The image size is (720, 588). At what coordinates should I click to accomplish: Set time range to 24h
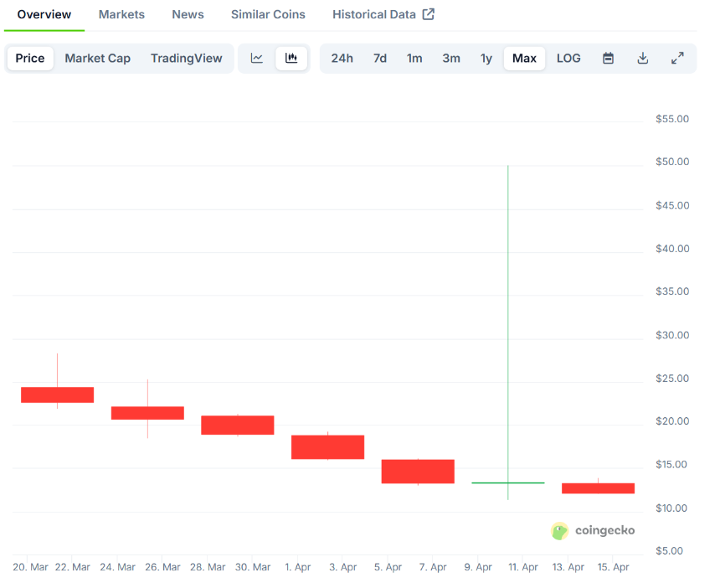(342, 59)
